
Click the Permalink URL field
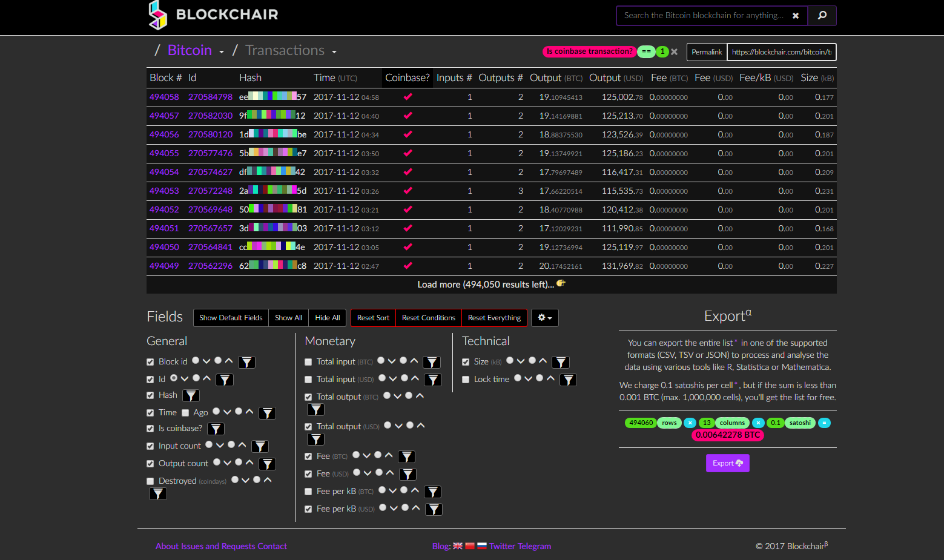(x=782, y=52)
